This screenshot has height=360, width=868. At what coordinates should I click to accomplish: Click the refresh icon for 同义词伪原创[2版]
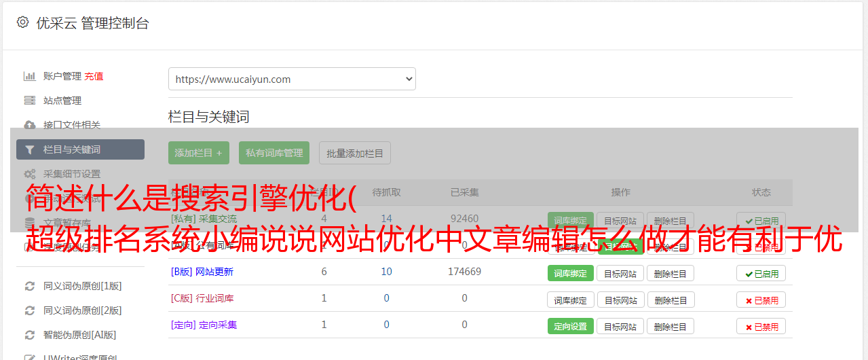[x=29, y=310]
